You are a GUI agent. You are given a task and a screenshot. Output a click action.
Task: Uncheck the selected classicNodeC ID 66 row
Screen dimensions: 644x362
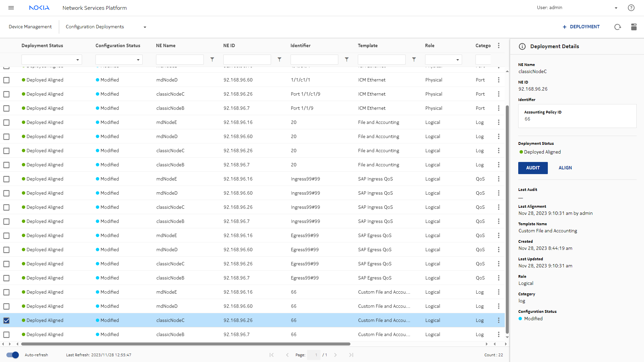(x=6, y=321)
